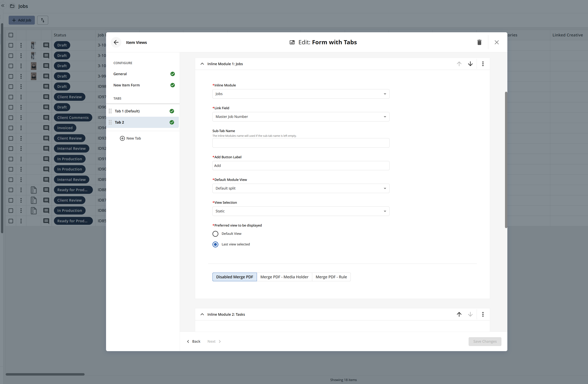Screen dimensions: 588x384
Task: Open row menu for the Invoiced job
Action: pos(21,128)
